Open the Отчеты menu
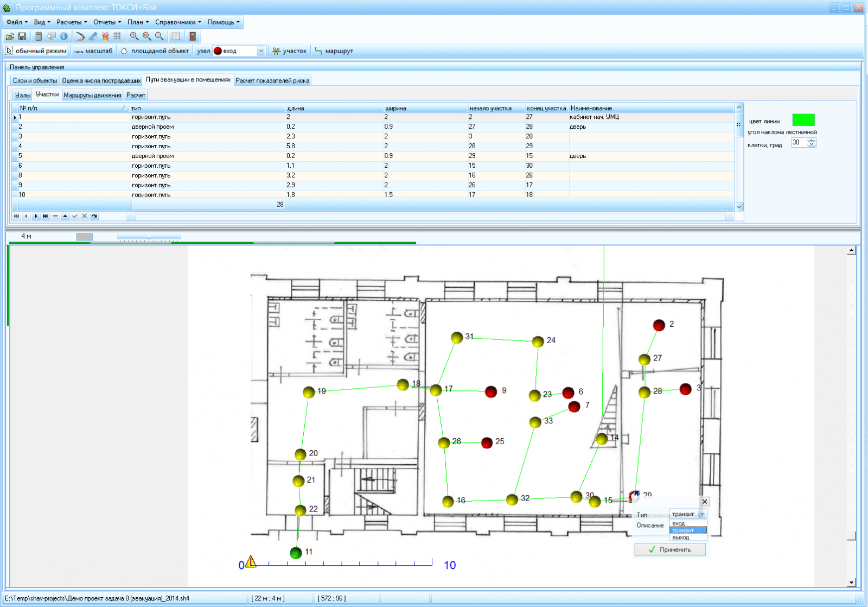 [x=107, y=22]
